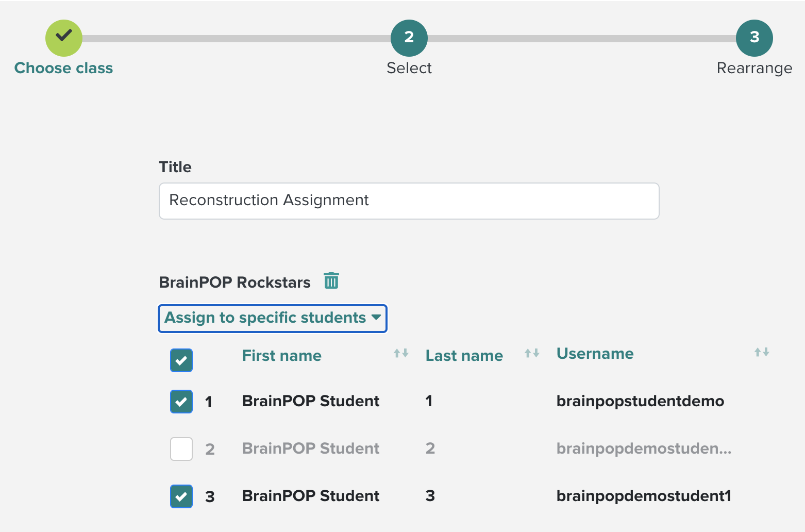Sort students by First name arrows

[400, 353]
